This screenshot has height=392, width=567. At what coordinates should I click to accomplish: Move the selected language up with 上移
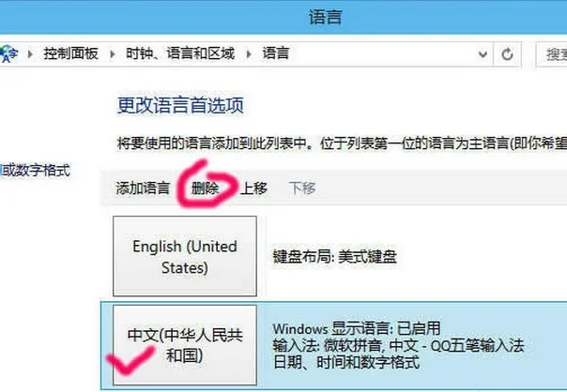coord(254,188)
